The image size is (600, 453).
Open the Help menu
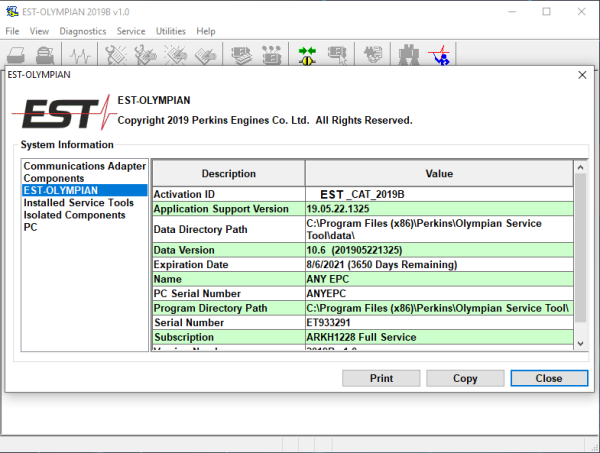point(206,31)
